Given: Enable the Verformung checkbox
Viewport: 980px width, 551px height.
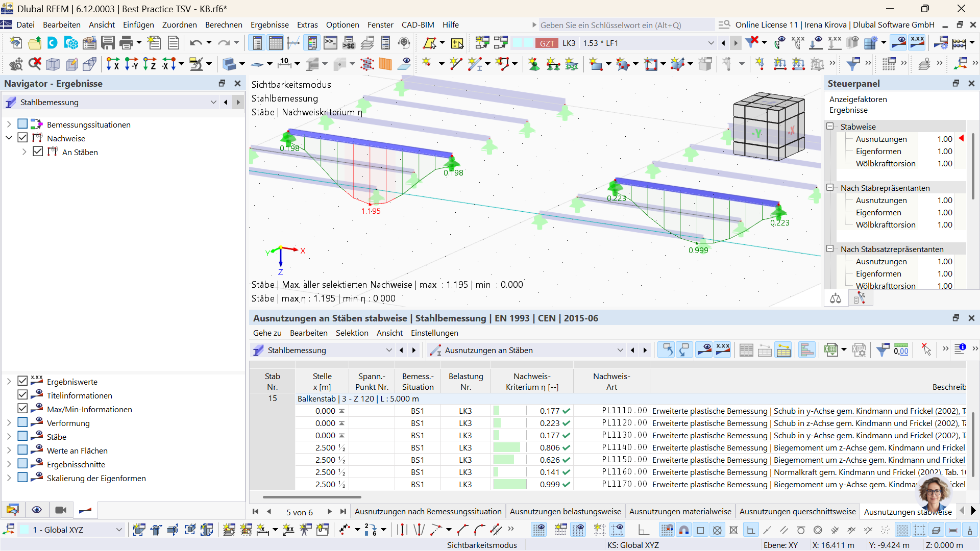Looking at the screenshot, I should tap(22, 423).
